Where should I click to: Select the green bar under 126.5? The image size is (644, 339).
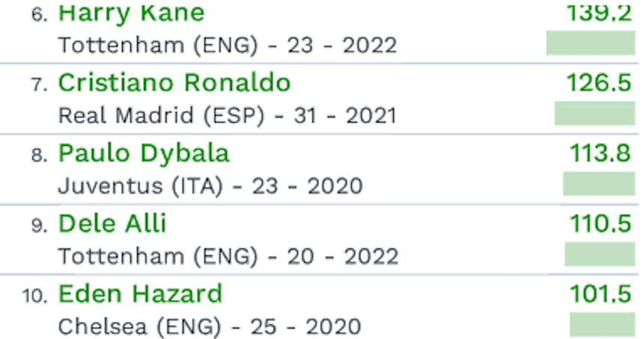(595, 114)
